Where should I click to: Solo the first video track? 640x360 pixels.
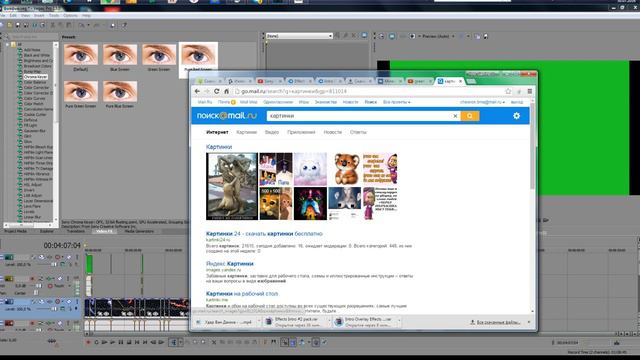pos(77,257)
